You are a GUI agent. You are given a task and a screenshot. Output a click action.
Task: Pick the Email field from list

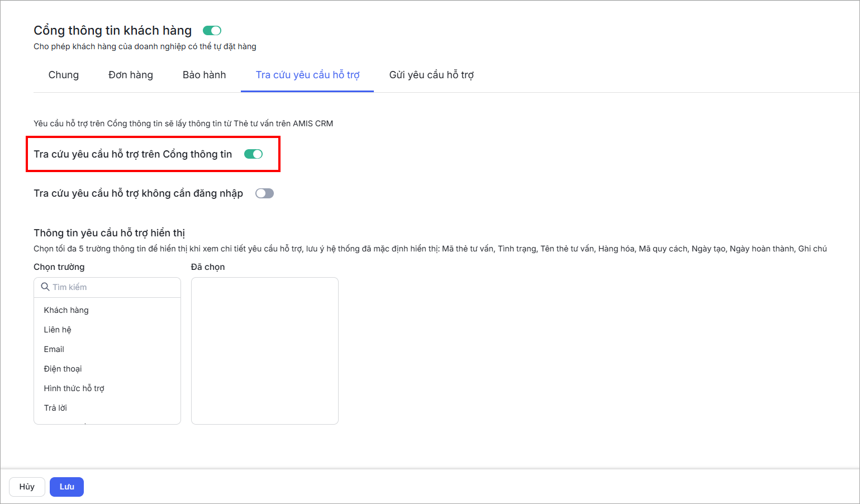pos(107,349)
